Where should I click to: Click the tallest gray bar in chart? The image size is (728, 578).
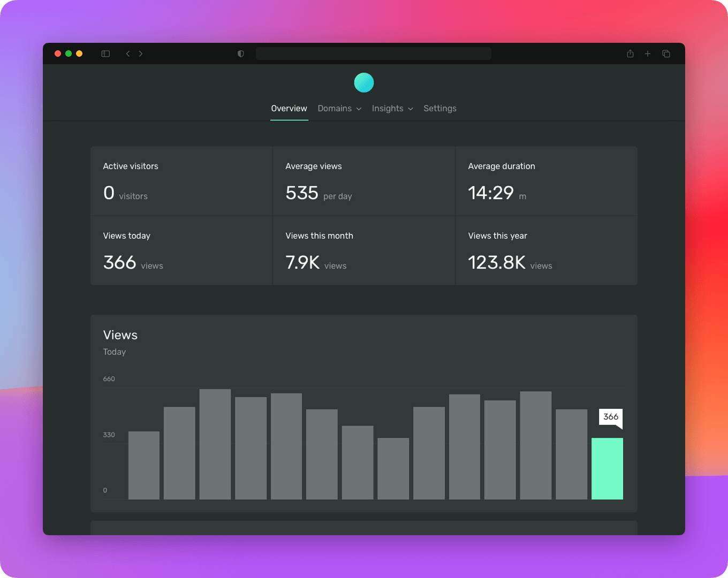coord(215,444)
